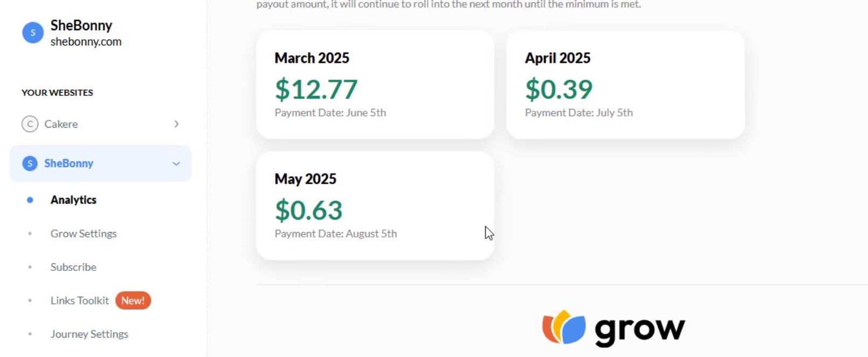The height and width of the screenshot is (357, 868).
Task: Click the blue S icon beside SheBonny
Action: (x=30, y=163)
